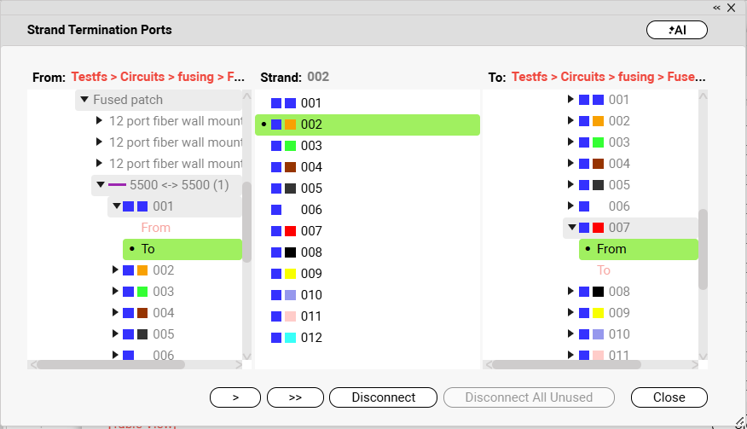The width and height of the screenshot is (747, 429).
Task: Collapse the Fused patch tree node
Action: click(x=84, y=99)
